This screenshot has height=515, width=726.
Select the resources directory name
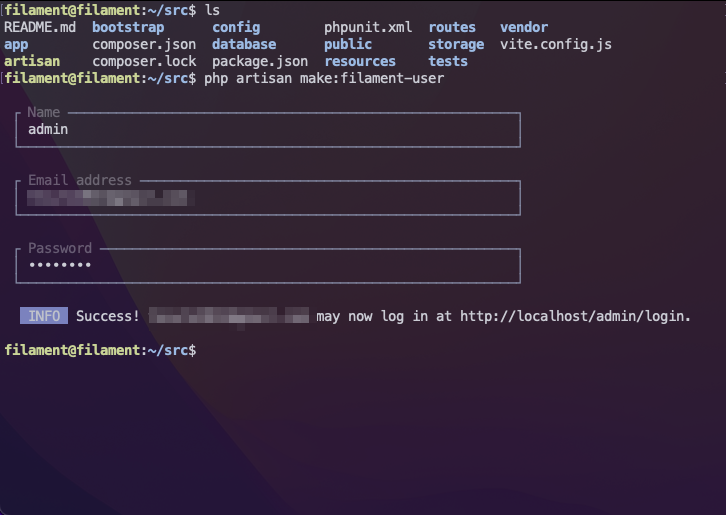click(360, 61)
